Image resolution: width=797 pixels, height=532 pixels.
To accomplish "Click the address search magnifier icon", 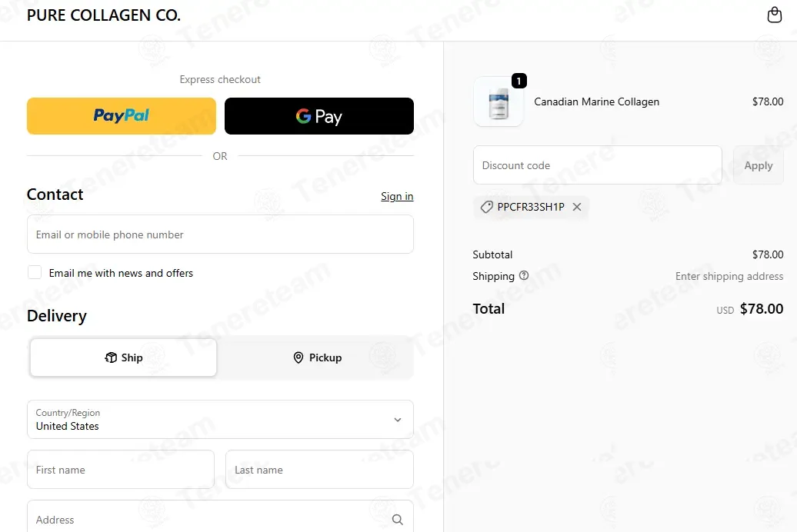I will click(398, 519).
